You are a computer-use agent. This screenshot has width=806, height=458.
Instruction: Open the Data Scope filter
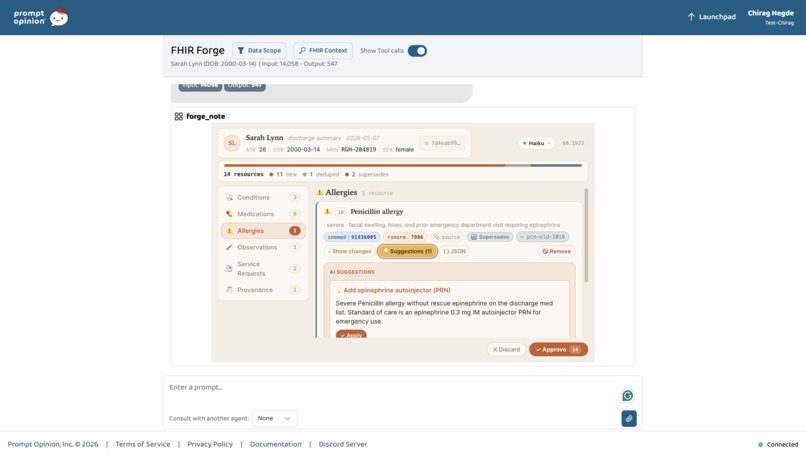pos(259,50)
